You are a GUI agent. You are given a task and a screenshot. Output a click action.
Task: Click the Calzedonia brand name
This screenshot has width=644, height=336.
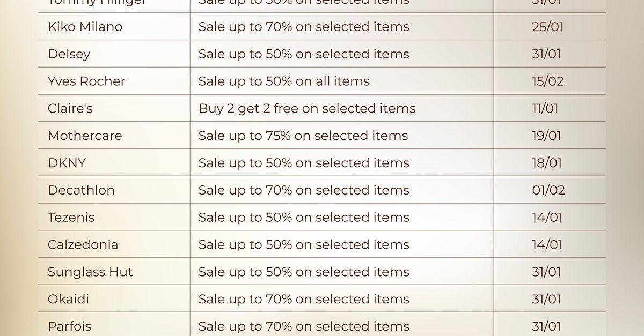point(83,245)
